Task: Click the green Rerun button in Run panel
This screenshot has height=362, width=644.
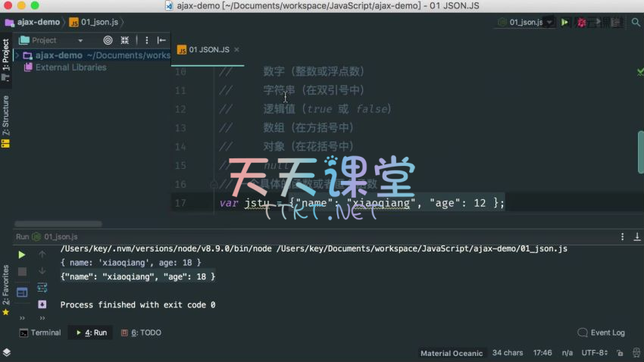Action: pos(22,255)
